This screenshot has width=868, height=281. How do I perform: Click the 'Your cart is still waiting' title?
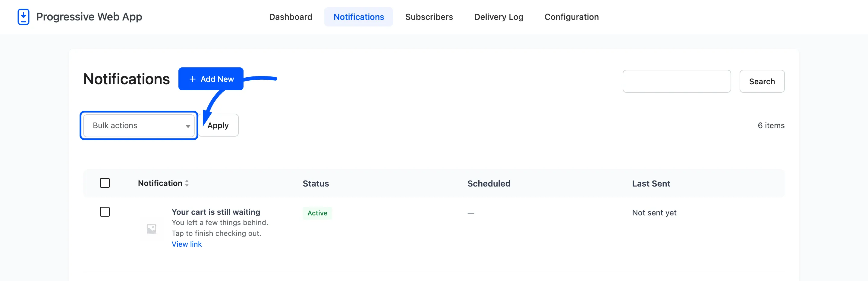(216, 212)
